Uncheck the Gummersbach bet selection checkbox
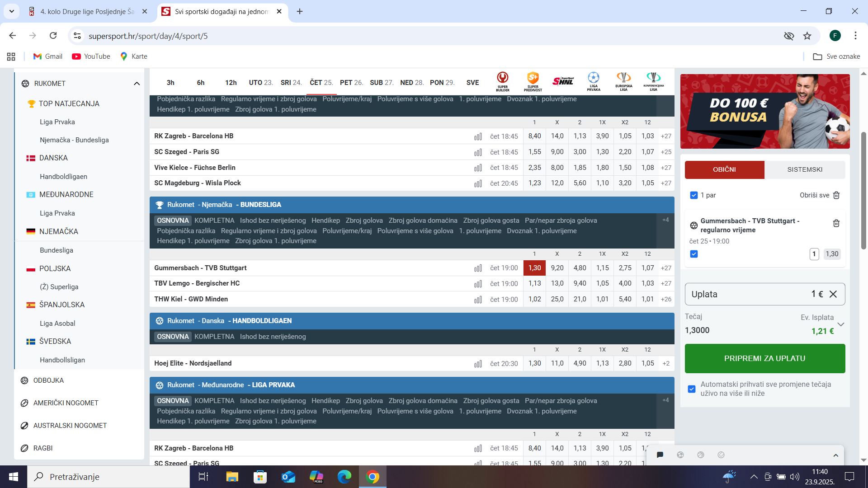Viewport: 868px width, 488px height. [x=694, y=254]
